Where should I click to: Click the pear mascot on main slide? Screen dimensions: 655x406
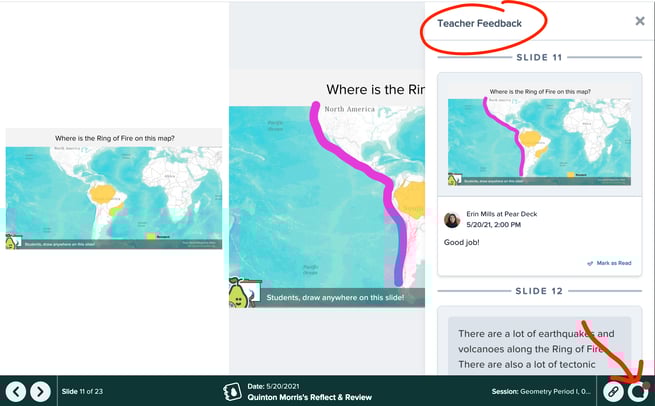click(x=239, y=292)
